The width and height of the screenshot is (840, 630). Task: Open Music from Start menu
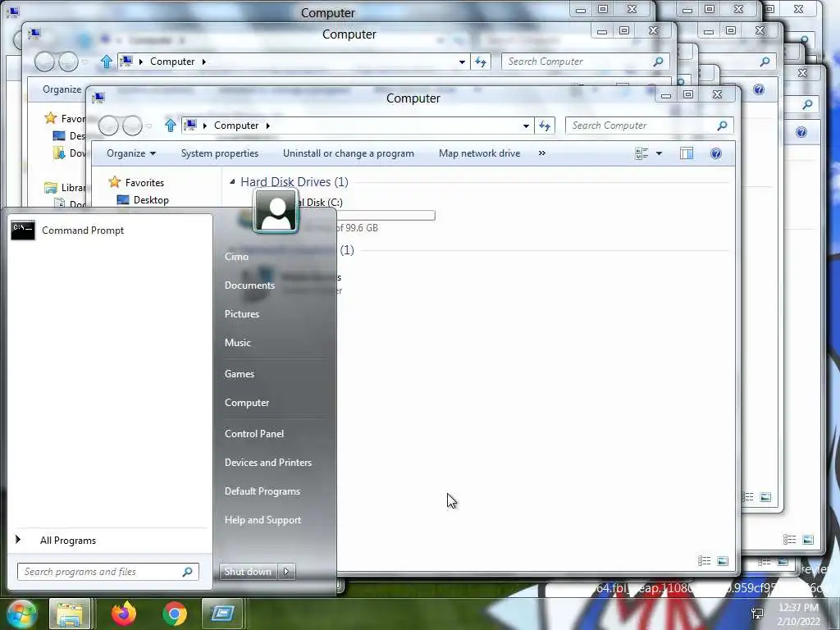[237, 343]
